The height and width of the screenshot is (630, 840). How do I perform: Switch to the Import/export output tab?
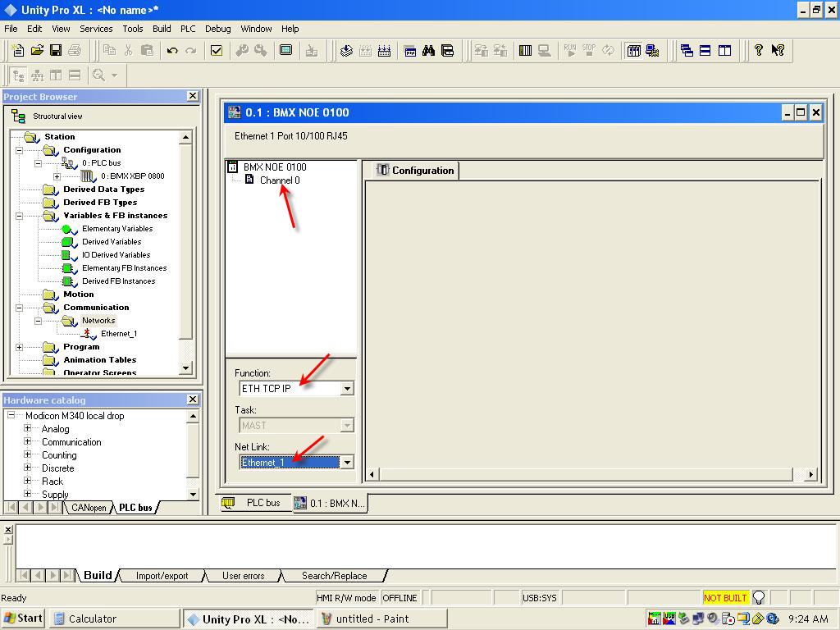pyautogui.click(x=162, y=576)
